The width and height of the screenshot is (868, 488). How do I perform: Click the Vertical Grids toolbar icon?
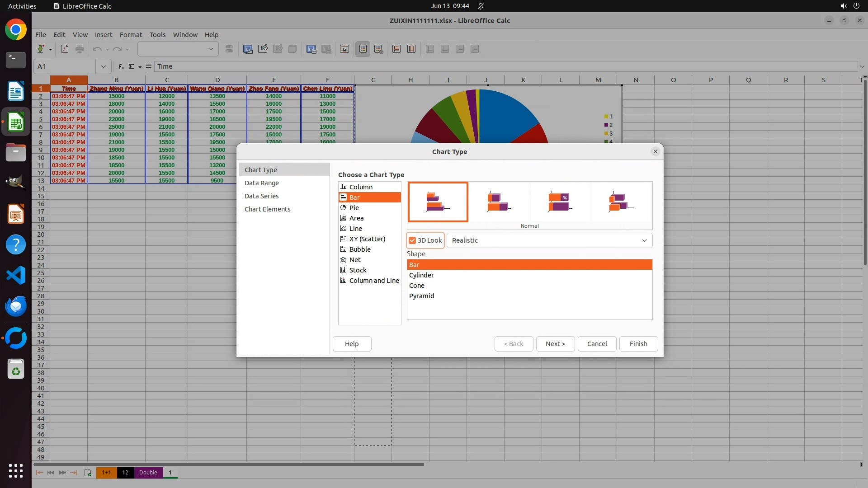(411, 49)
